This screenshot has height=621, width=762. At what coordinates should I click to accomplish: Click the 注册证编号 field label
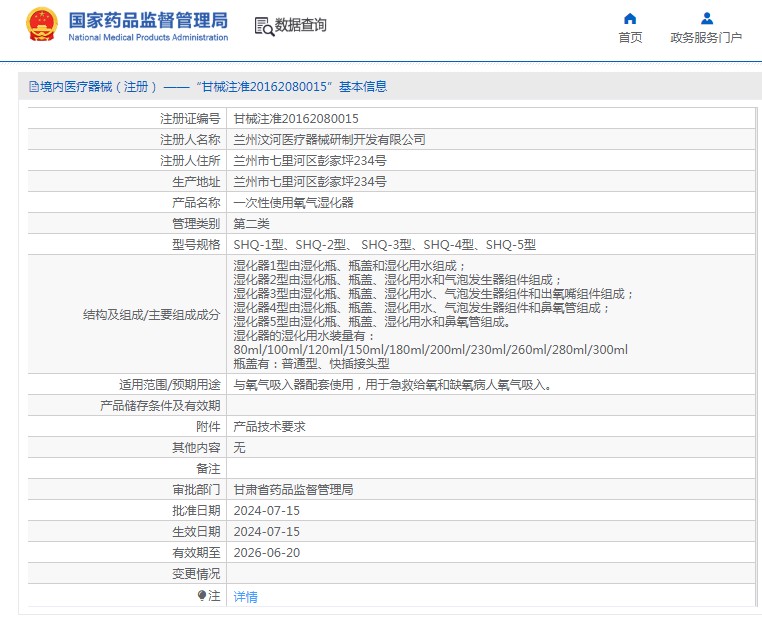(x=190, y=119)
